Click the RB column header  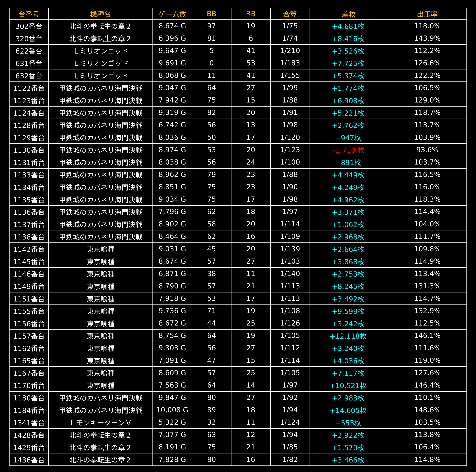[251, 14]
